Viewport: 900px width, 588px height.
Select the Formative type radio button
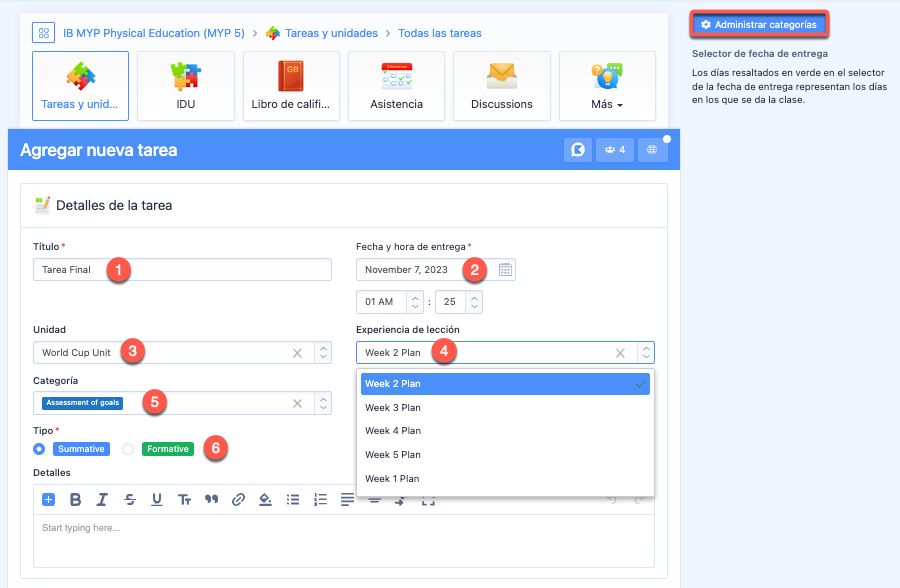pyautogui.click(x=128, y=449)
